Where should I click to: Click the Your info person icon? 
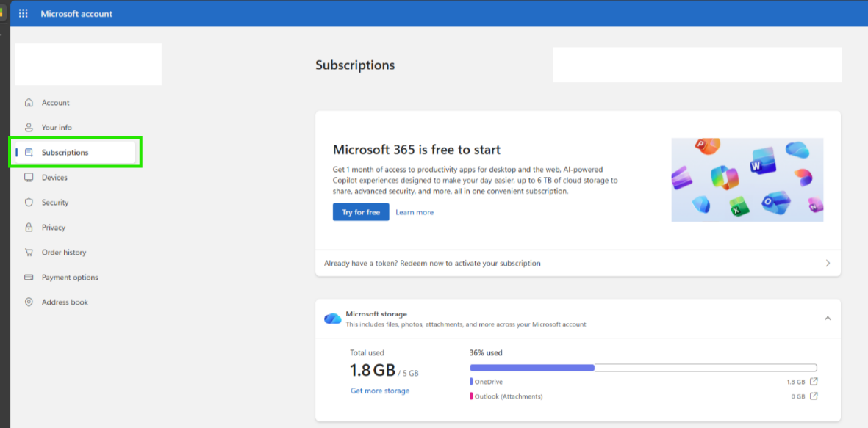point(29,127)
